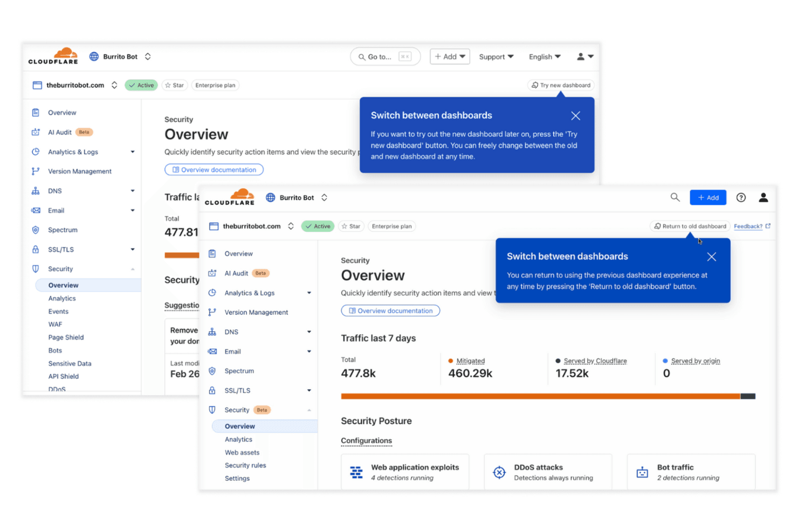Open search with the magnifier icon in the new dashboard
This screenshot has width=798, height=532.
click(x=675, y=197)
